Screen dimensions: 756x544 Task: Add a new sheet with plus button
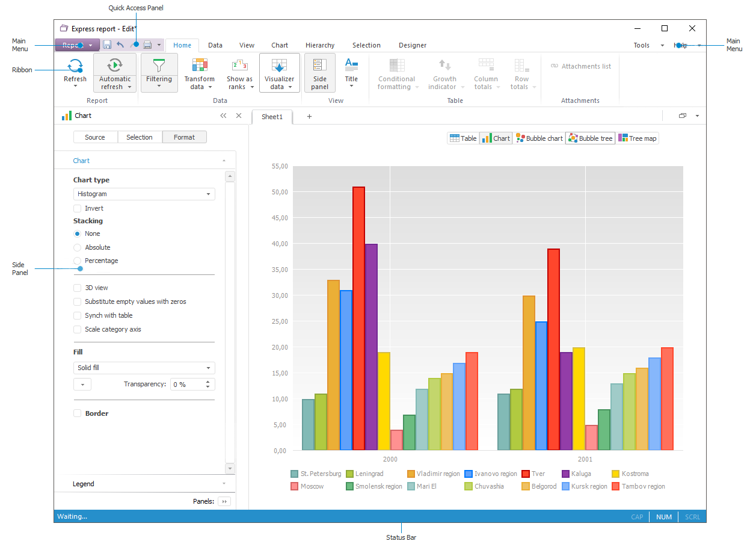point(309,117)
